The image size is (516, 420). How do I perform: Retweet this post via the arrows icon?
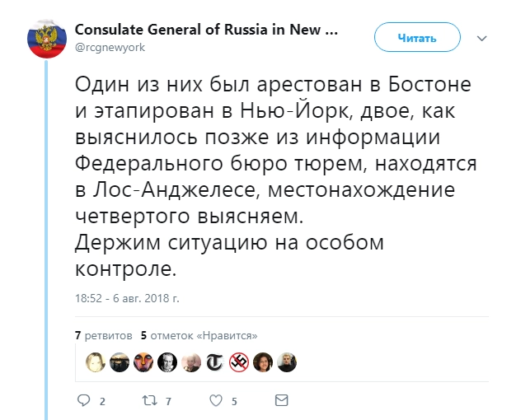coord(150,401)
